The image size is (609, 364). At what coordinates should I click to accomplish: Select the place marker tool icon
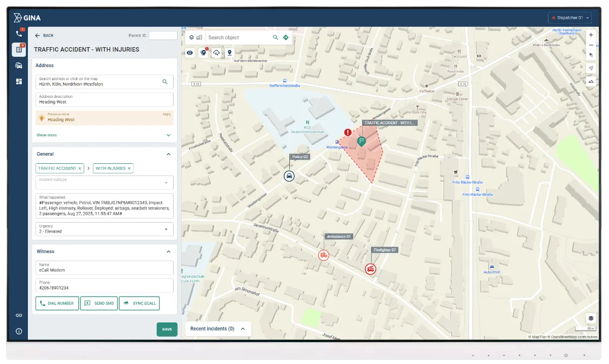point(229,53)
